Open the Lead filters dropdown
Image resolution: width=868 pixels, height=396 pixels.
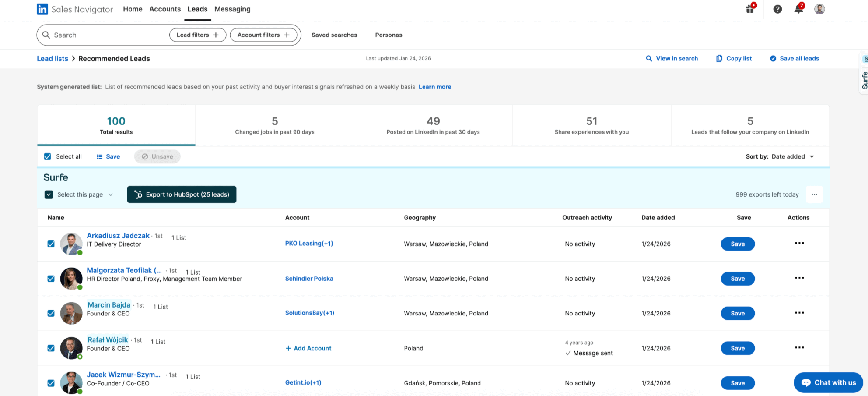pyautogui.click(x=198, y=35)
